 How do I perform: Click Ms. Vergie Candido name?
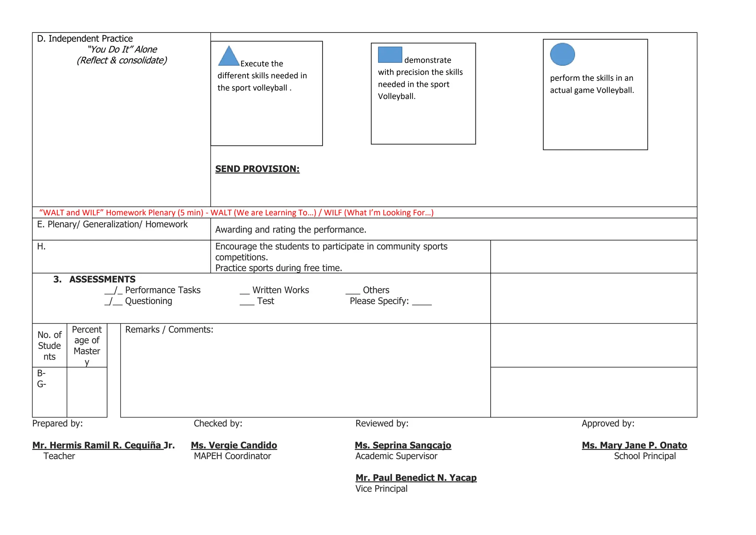pyautogui.click(x=234, y=445)
